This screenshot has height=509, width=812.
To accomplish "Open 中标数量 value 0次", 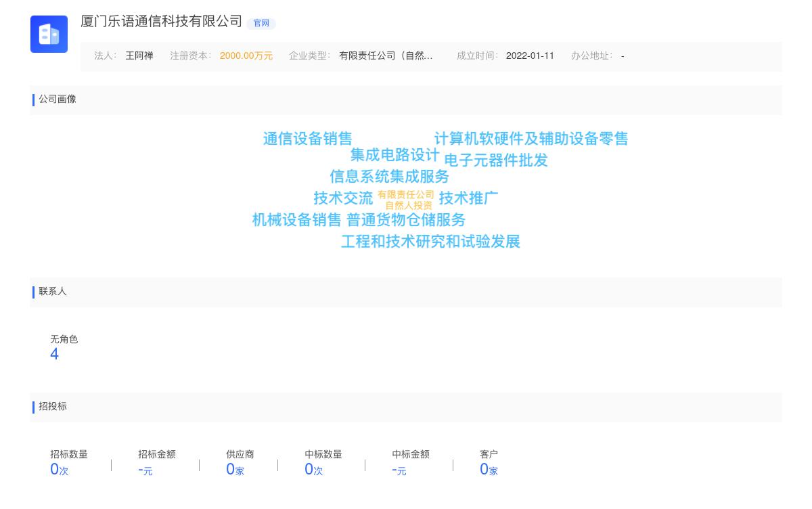I will (314, 469).
